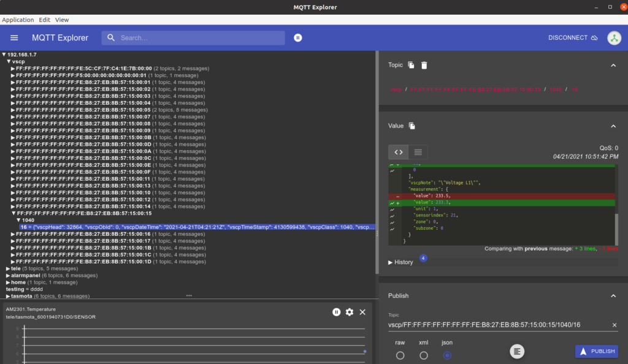
Task: Collapse the Topic section
Action: [613, 65]
